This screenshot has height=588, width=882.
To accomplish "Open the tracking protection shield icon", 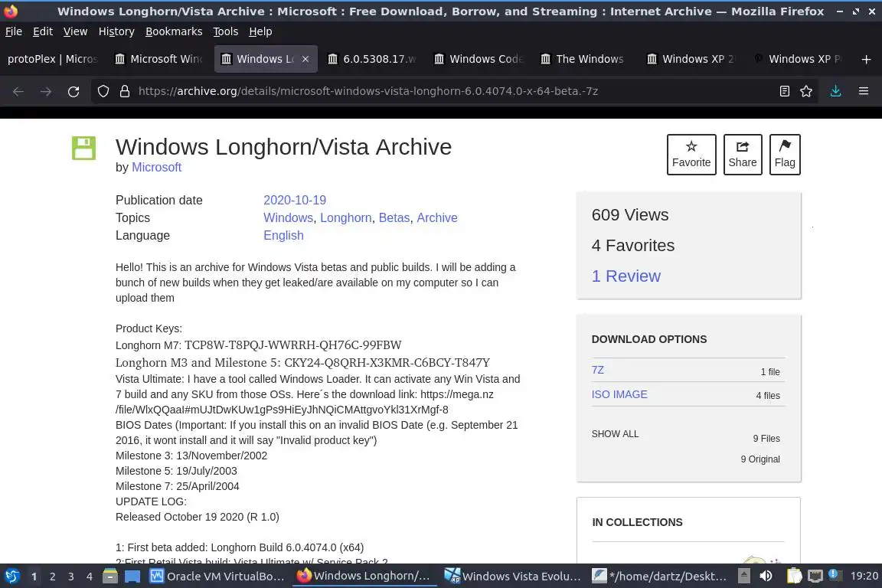I will point(103,91).
